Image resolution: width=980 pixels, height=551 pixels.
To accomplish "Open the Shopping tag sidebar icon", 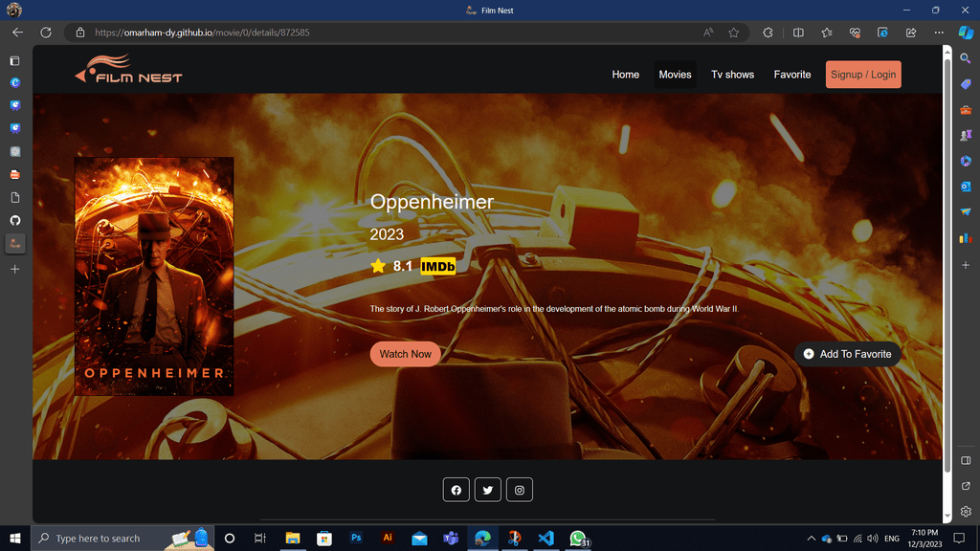I will pyautogui.click(x=966, y=84).
